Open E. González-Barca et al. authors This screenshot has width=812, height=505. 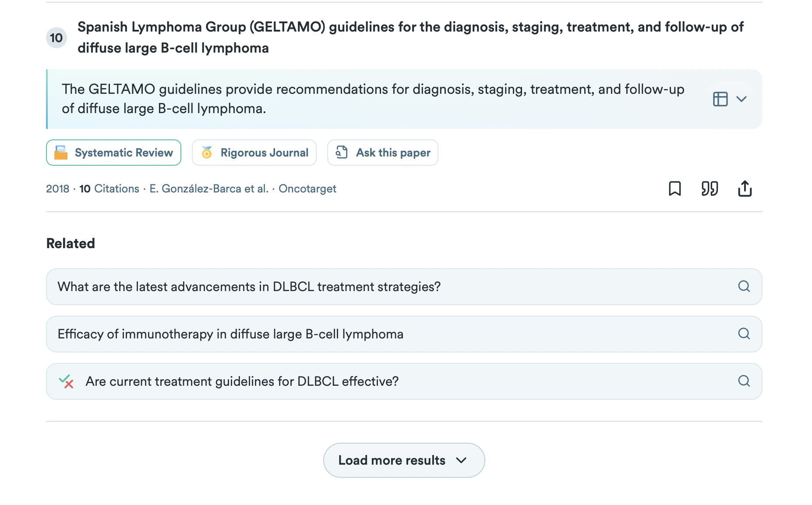(209, 189)
